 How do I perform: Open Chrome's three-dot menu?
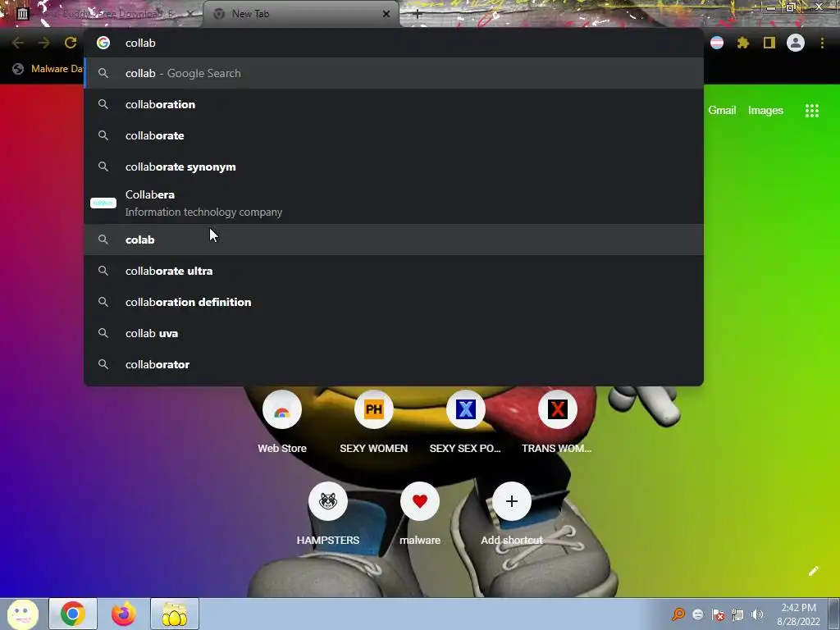(x=822, y=43)
